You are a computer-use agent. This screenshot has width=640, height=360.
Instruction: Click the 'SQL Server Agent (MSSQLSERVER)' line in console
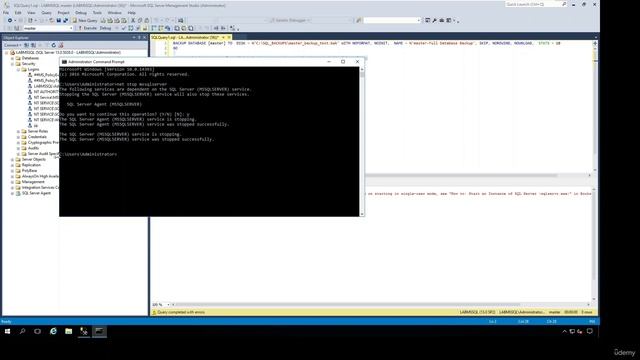coord(104,104)
